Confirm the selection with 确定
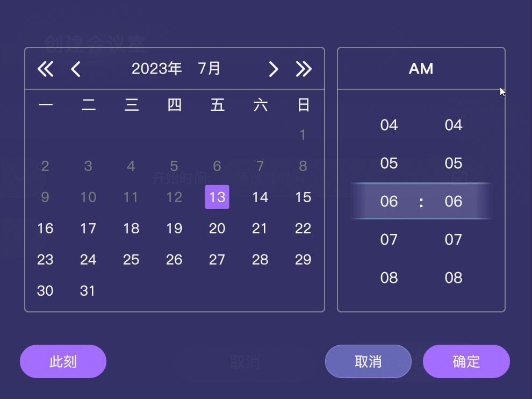This screenshot has width=532, height=399. point(466,361)
